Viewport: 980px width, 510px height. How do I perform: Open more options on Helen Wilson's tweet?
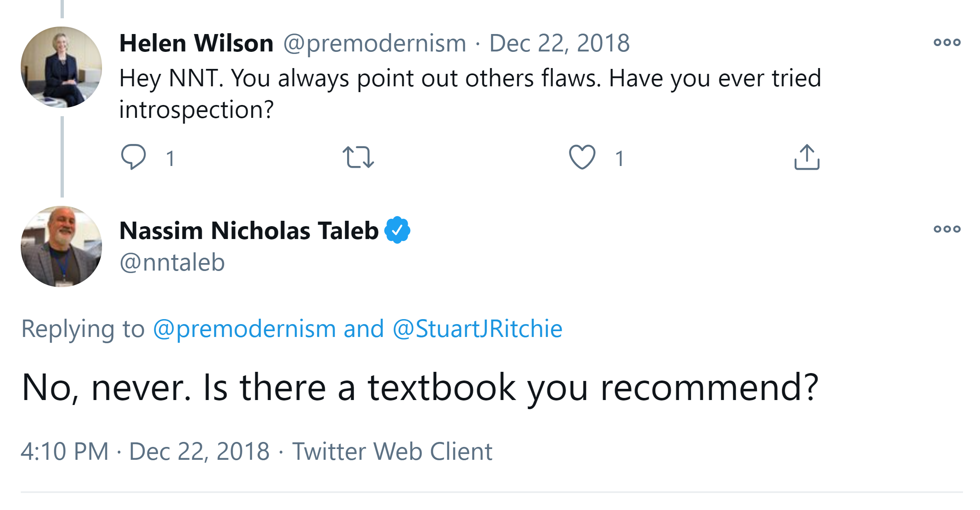[947, 42]
